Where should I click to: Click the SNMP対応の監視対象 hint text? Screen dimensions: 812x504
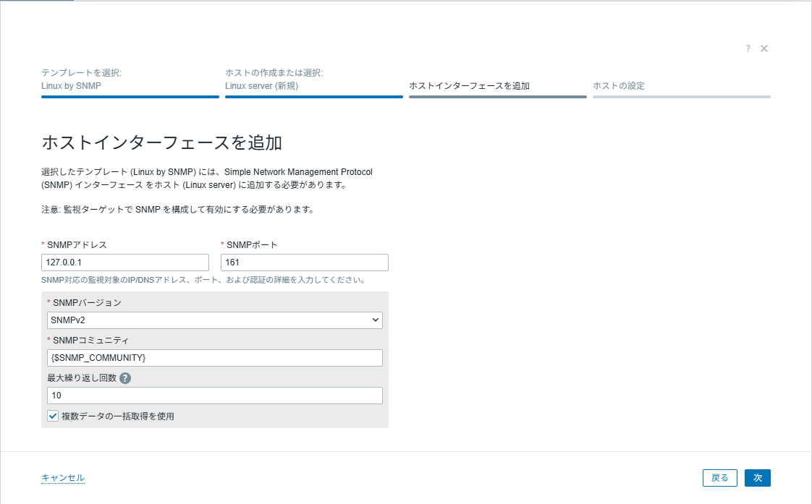(205, 280)
